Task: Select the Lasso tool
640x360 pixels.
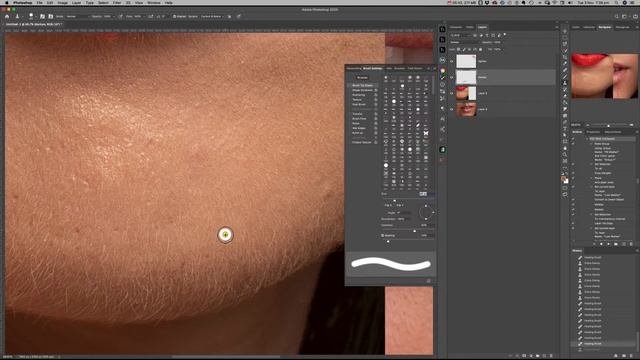Action: pyautogui.click(x=565, y=44)
